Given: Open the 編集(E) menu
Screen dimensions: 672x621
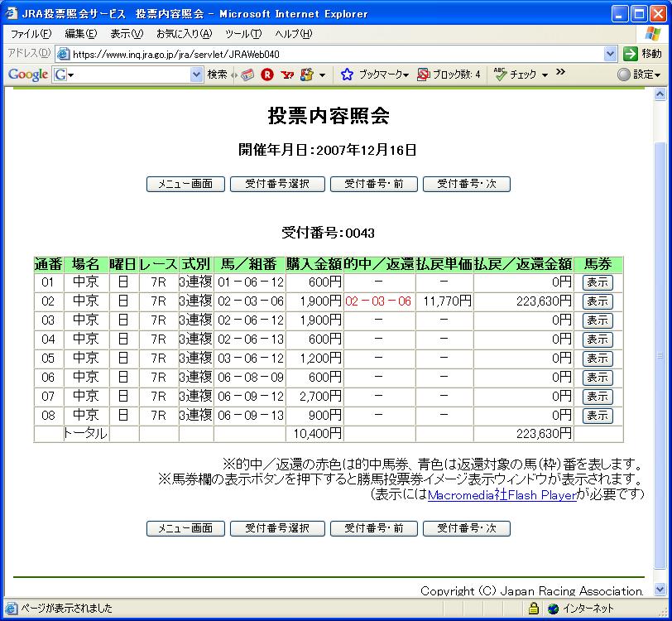Looking at the screenshot, I should point(80,34).
